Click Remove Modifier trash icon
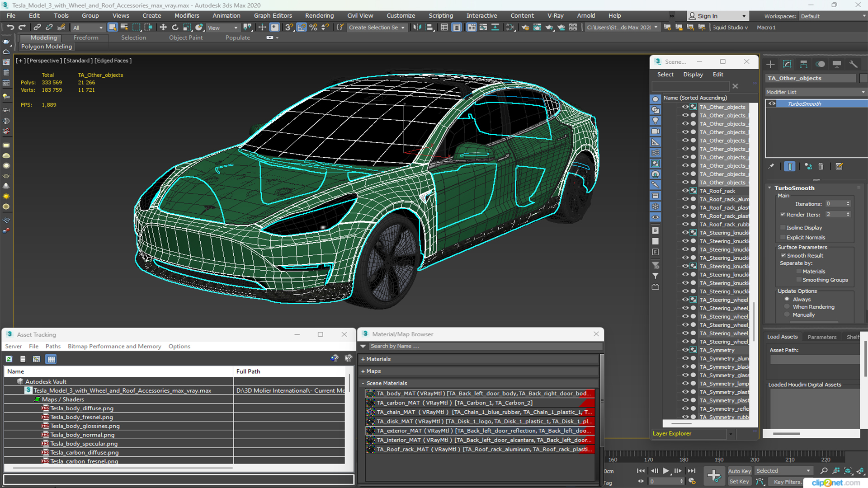This screenshot has width=868, height=488. tap(821, 167)
